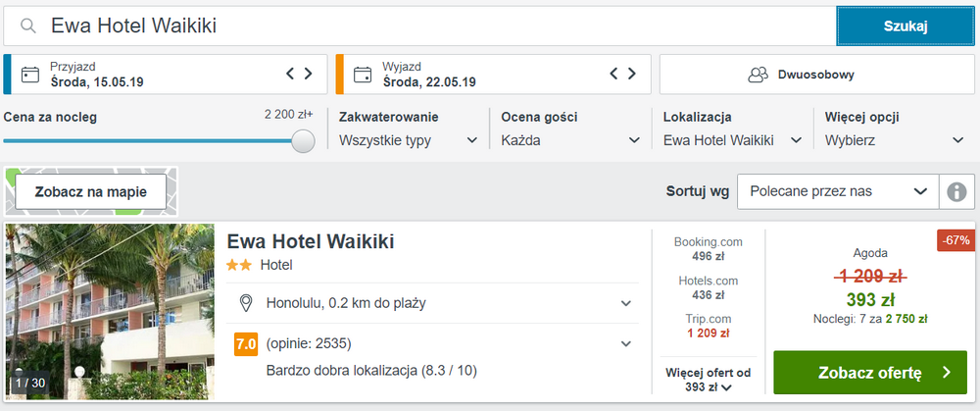Click the crossed-out 1 209 zł Agoda price

(870, 276)
